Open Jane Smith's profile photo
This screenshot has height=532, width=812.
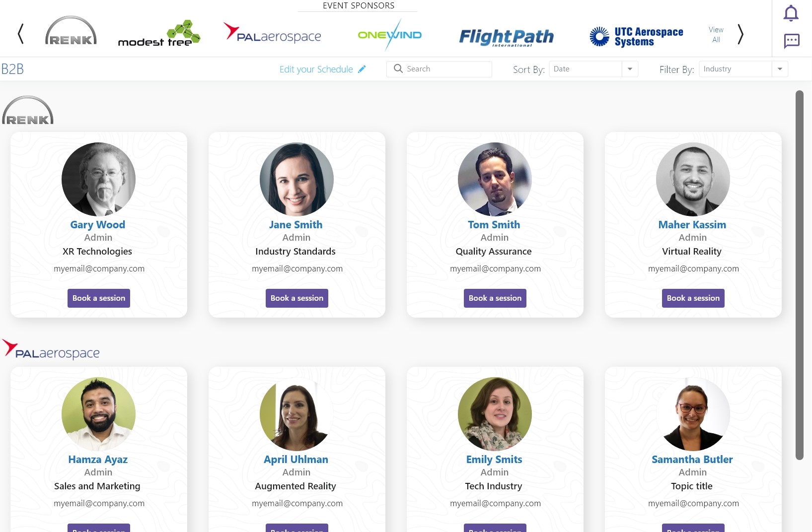click(296, 179)
